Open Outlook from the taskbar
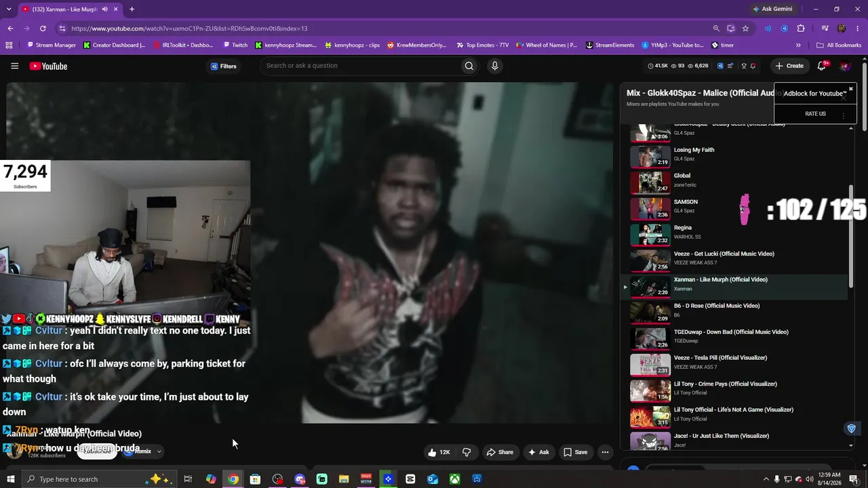868x488 pixels. pyautogui.click(x=433, y=479)
